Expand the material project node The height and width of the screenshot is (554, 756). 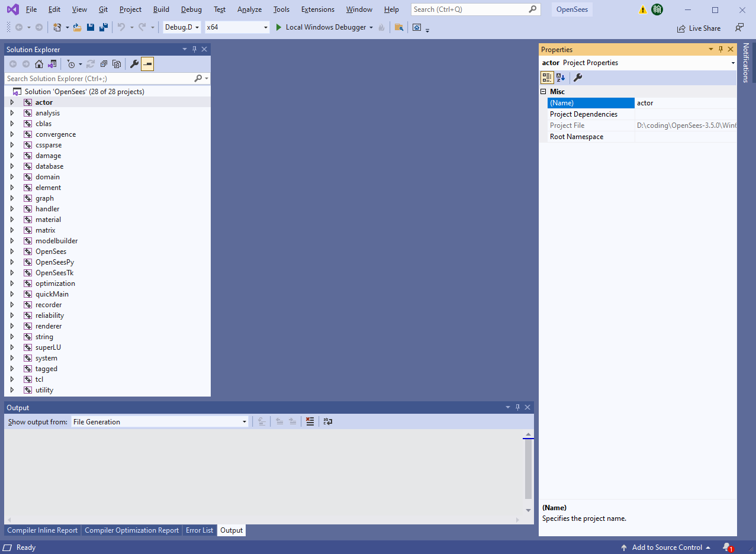pyautogui.click(x=12, y=220)
